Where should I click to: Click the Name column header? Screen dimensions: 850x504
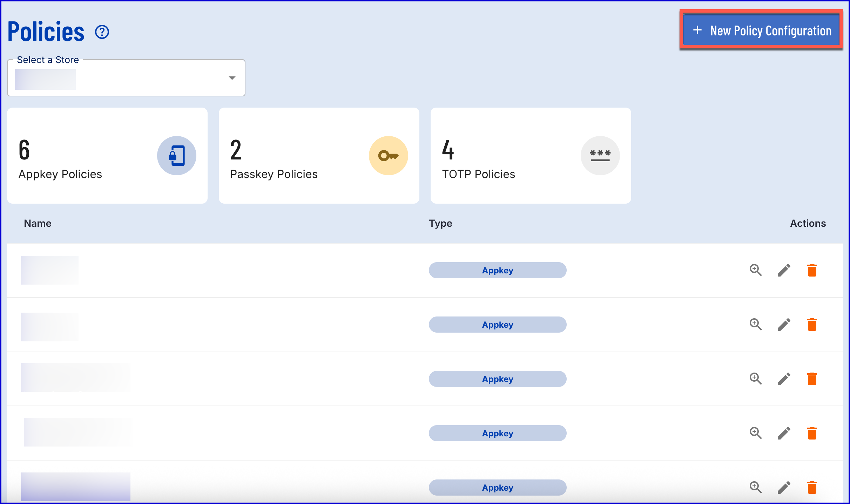pos(38,223)
